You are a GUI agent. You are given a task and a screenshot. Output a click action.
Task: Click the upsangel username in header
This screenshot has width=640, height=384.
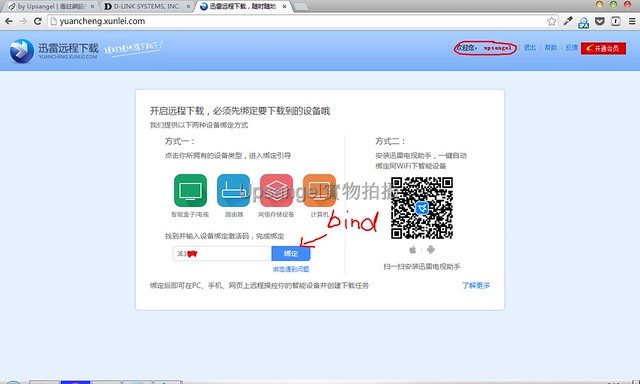click(x=497, y=48)
